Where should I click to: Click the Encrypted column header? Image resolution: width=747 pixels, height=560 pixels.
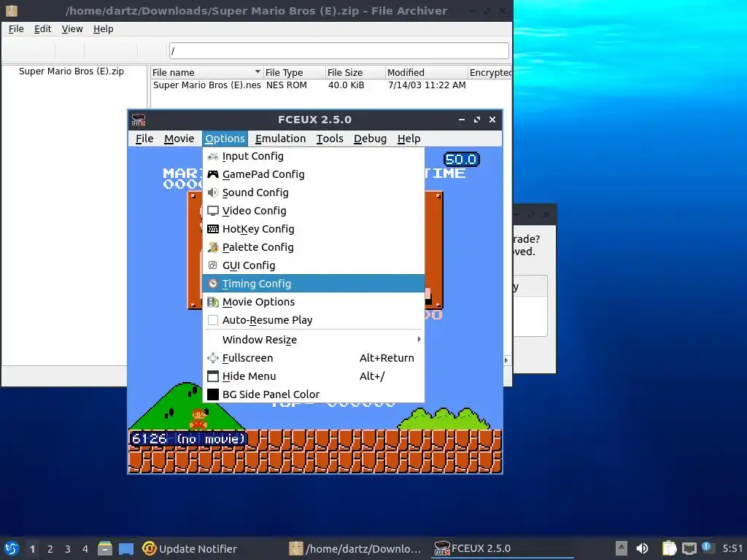click(x=489, y=72)
